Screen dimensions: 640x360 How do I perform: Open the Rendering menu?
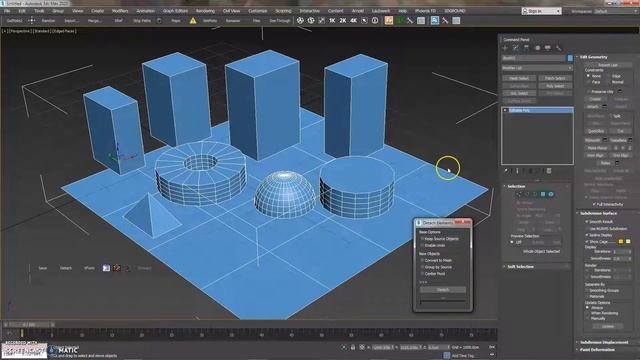coord(205,11)
